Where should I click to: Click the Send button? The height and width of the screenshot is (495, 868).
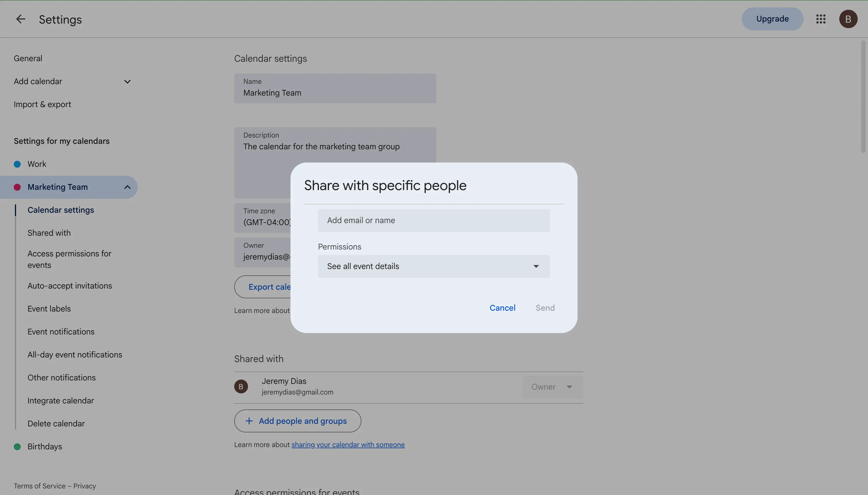pyautogui.click(x=545, y=308)
